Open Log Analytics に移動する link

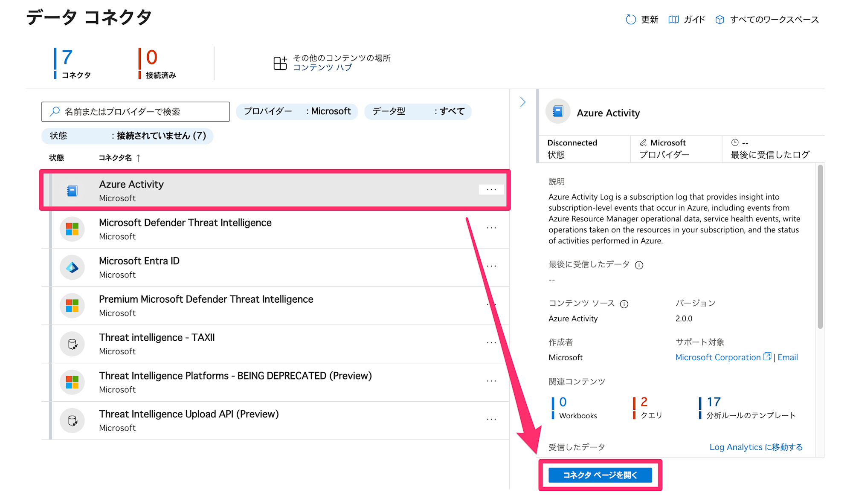click(x=756, y=447)
